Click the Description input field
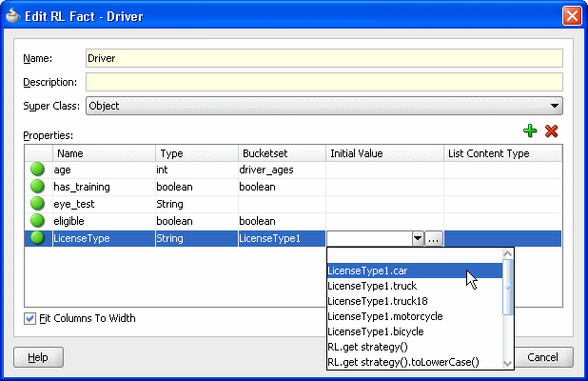This screenshot has height=381, width=588. click(324, 82)
